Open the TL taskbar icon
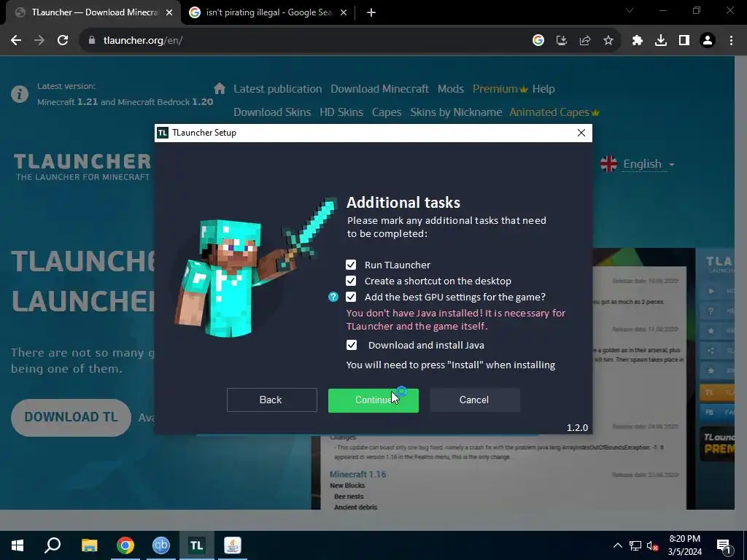747x560 pixels. (197, 545)
